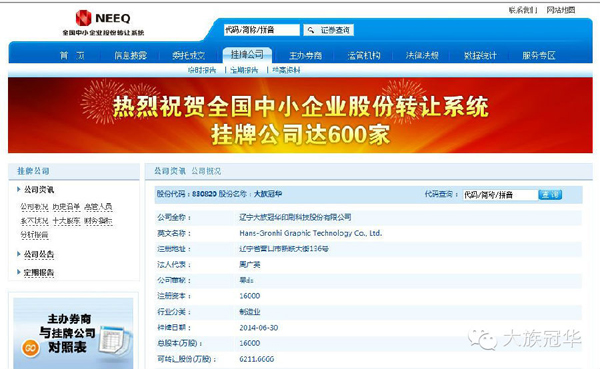
Task: Click the blue 查询 button
Action: [x=550, y=194]
